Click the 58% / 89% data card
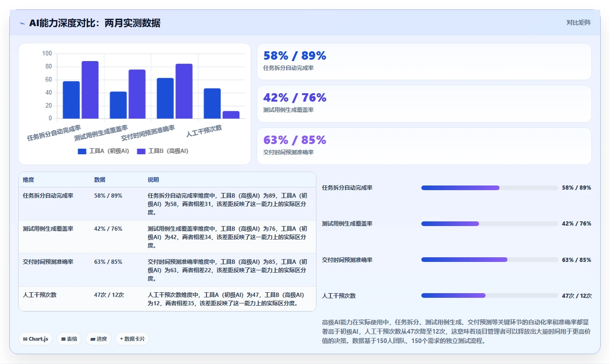This screenshot has height=364, width=610. pyautogui.click(x=424, y=62)
